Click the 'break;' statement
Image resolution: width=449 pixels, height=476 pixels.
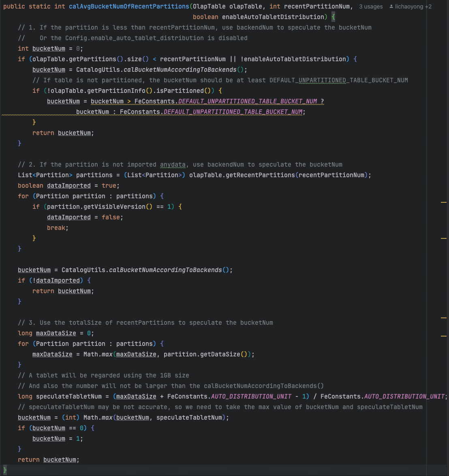point(58,228)
